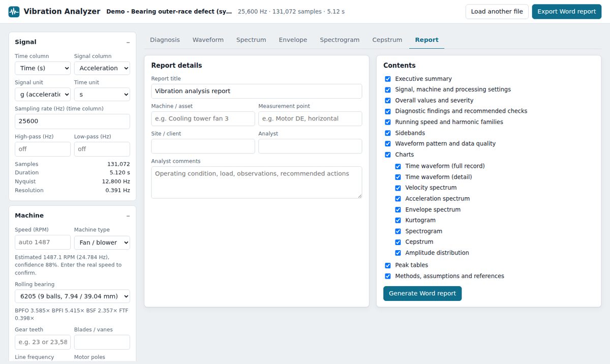Toggle Time waveform (full record) checkbox
This screenshot has width=610, height=364.
click(398, 166)
